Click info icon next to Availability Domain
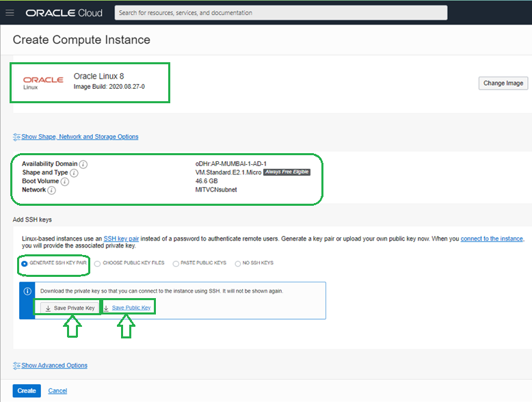Screen dimensions: 532x402 83,164
